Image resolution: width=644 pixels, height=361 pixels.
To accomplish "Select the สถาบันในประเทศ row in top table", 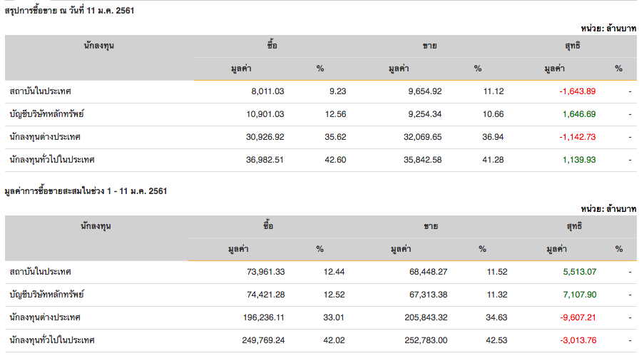I will (321, 91).
